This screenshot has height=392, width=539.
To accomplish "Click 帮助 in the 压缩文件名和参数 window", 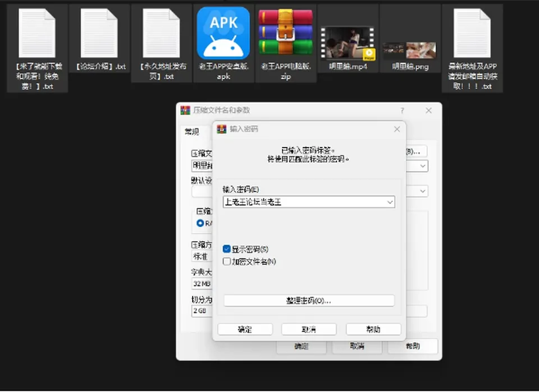I will point(413,346).
